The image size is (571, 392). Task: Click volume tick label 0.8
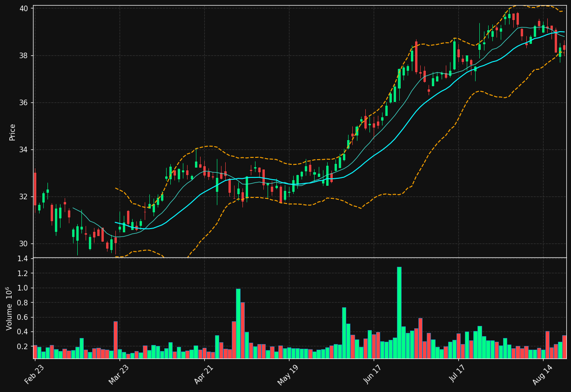(23, 303)
